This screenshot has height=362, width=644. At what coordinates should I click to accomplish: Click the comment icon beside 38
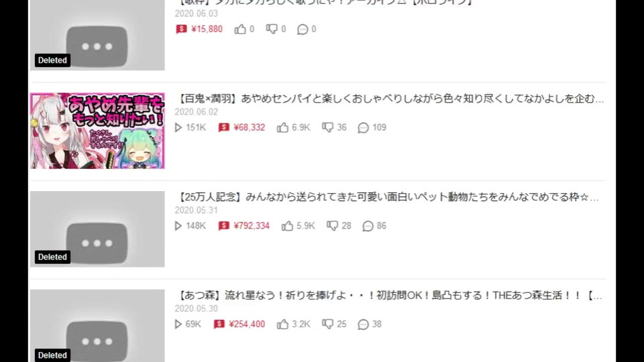[x=363, y=324]
